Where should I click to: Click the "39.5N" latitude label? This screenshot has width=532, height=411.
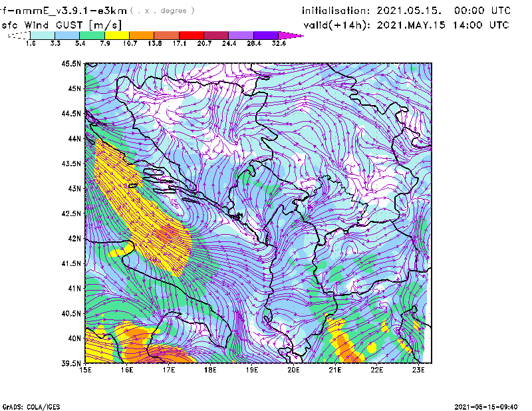71,363
